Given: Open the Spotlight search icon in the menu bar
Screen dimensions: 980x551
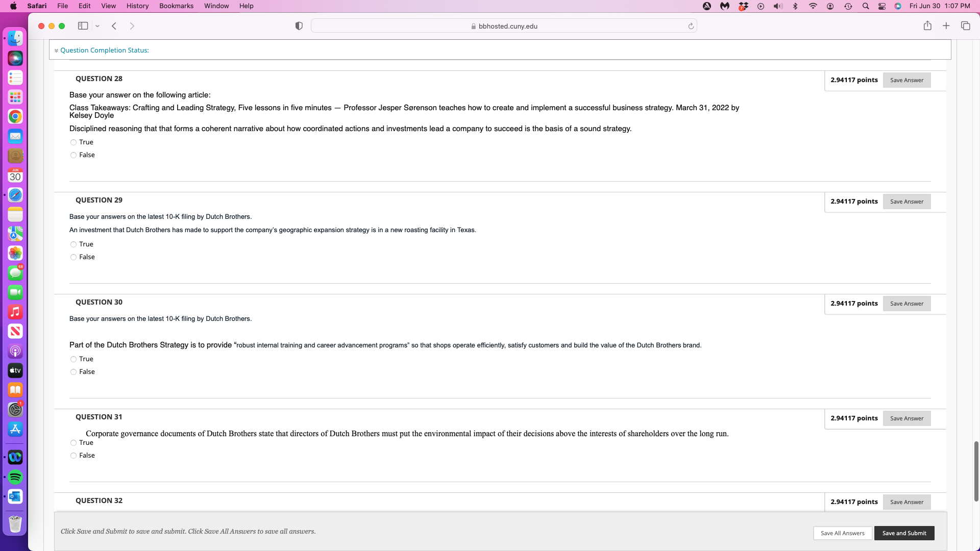Looking at the screenshot, I should point(866,6).
